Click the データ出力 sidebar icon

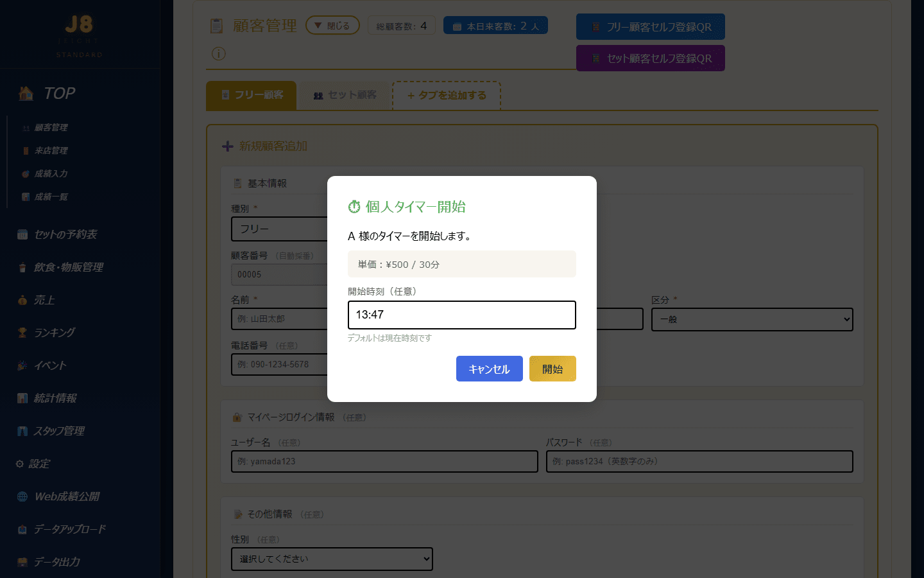(x=22, y=562)
